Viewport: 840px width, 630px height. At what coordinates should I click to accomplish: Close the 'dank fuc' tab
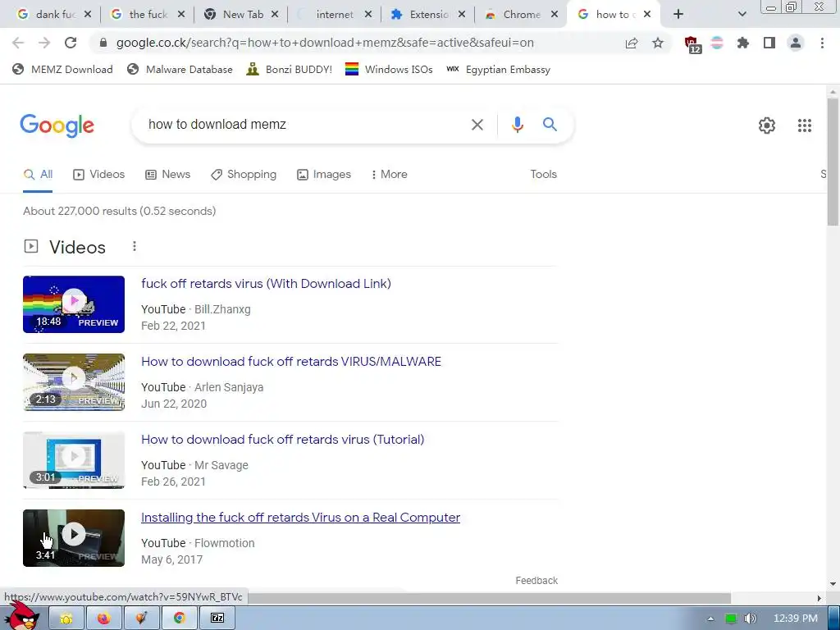(88, 15)
